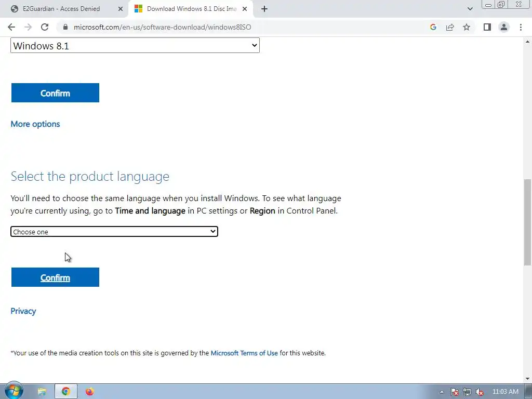View site security lock info

pos(65,27)
